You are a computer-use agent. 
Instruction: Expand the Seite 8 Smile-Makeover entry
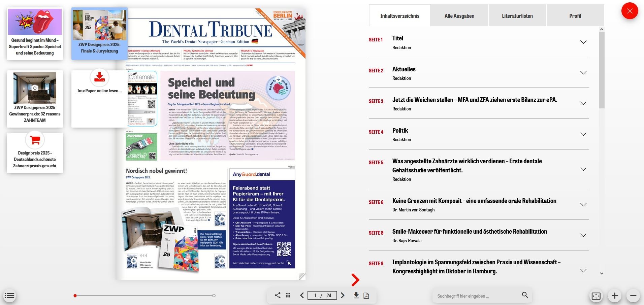[x=583, y=235]
